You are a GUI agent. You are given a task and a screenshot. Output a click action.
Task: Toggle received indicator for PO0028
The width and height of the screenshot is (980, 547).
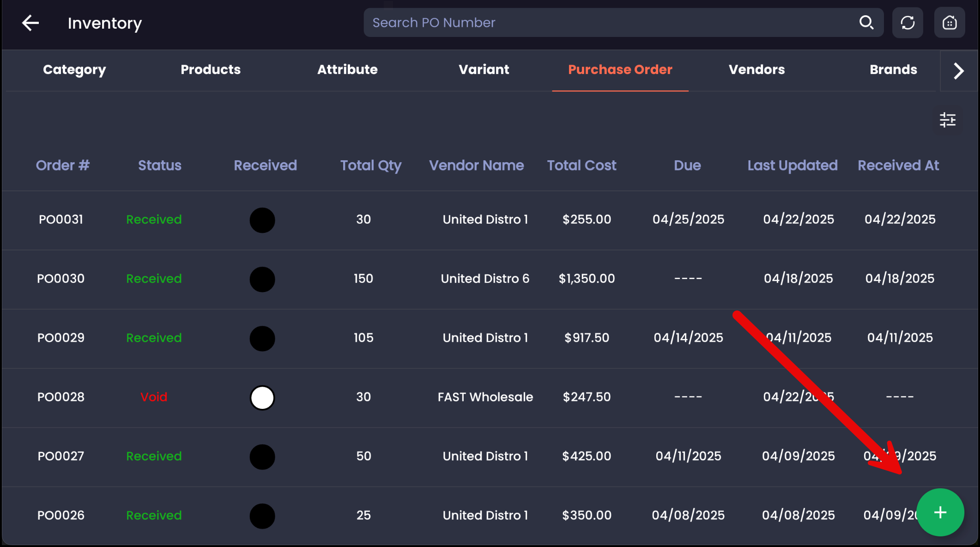click(262, 397)
